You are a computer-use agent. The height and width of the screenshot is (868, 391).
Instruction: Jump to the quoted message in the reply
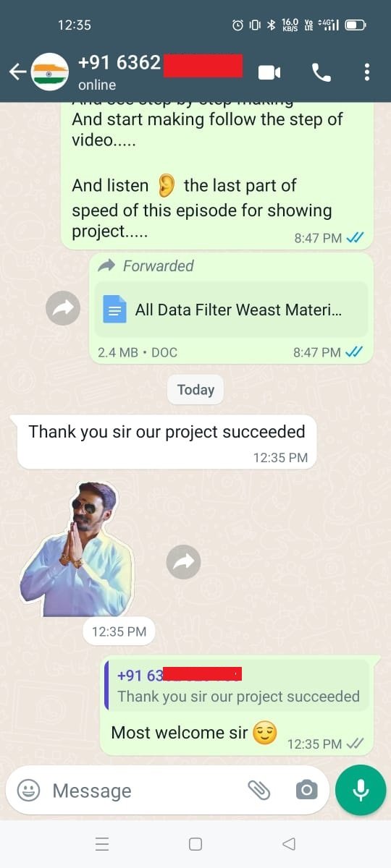pos(237,685)
